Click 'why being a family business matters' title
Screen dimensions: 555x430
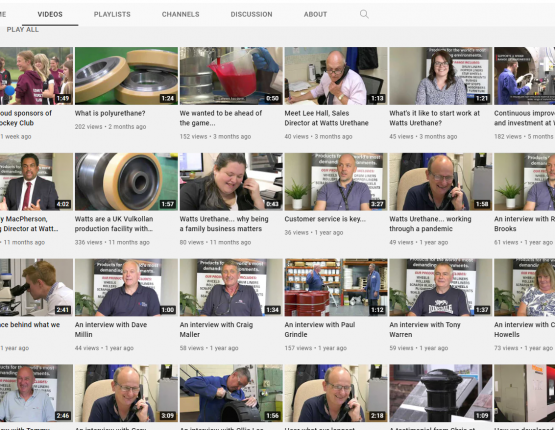point(224,224)
